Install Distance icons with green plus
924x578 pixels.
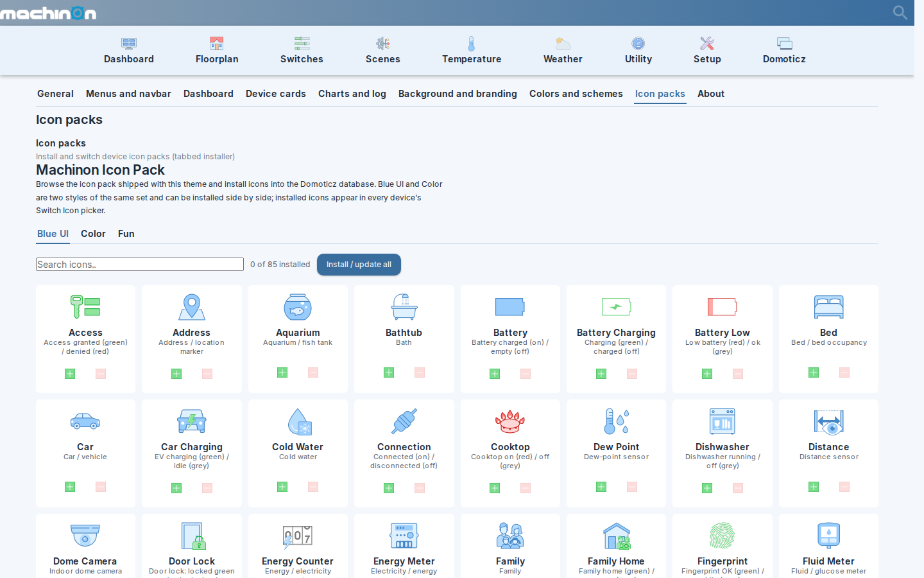[814, 487]
